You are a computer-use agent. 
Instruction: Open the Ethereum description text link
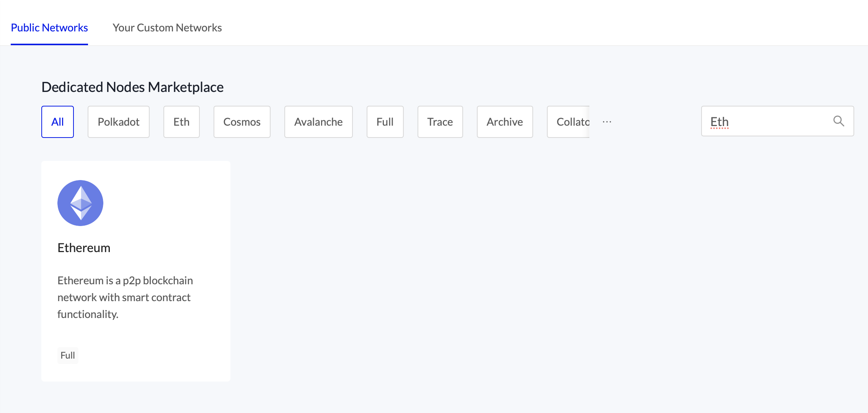[125, 297]
